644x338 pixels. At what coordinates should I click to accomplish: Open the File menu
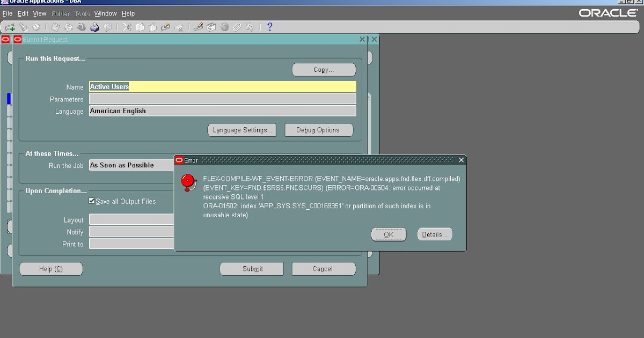coord(8,13)
